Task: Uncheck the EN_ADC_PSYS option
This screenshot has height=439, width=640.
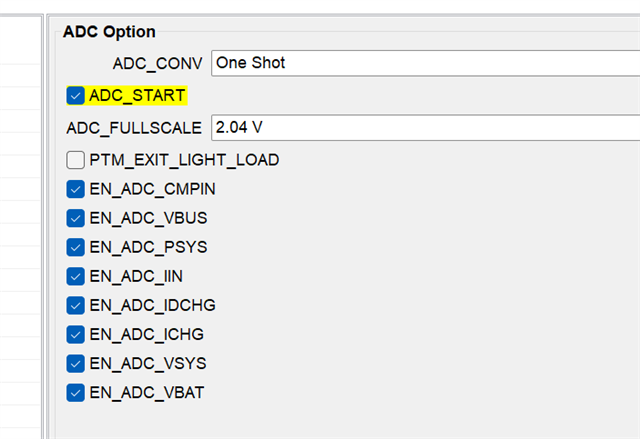Action: [75, 246]
